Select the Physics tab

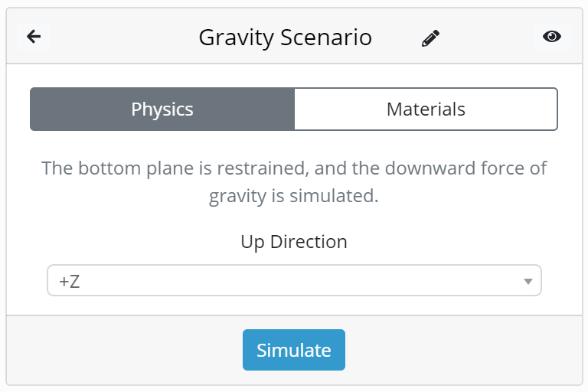(162, 109)
